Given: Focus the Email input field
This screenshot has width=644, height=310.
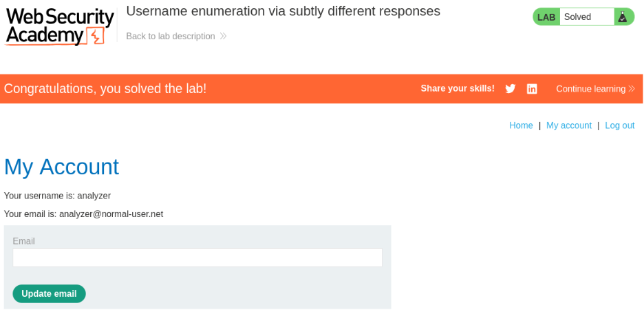Looking at the screenshot, I should (197, 258).
